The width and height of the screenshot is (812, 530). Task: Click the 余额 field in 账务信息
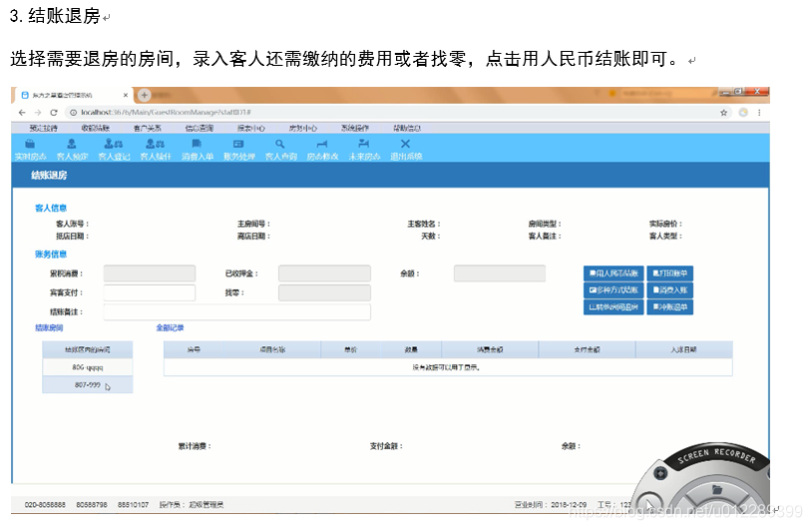click(x=499, y=273)
